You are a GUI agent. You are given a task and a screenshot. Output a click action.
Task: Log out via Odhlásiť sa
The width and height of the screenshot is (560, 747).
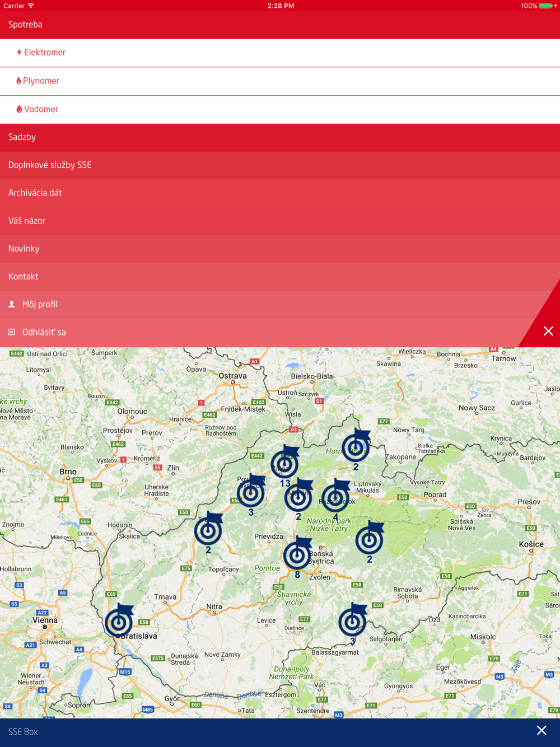pos(44,333)
